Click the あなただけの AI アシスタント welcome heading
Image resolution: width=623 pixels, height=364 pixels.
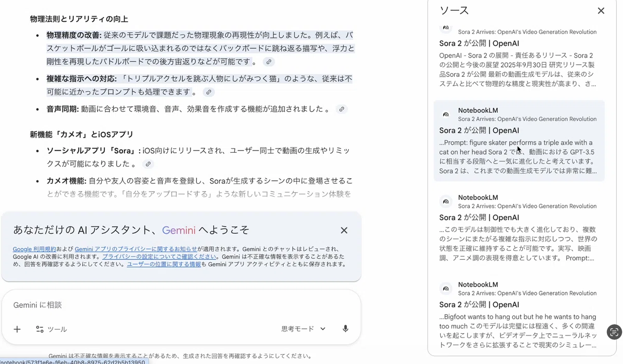[131, 230]
